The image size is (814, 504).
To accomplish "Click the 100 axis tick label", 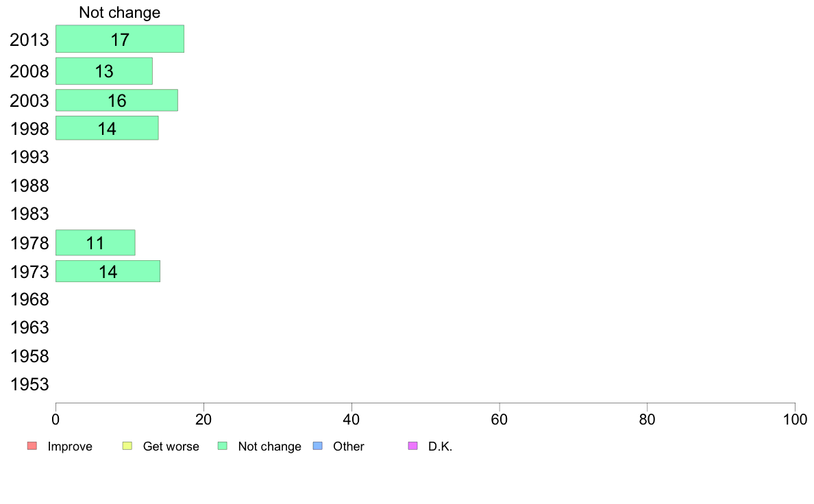I will [795, 419].
